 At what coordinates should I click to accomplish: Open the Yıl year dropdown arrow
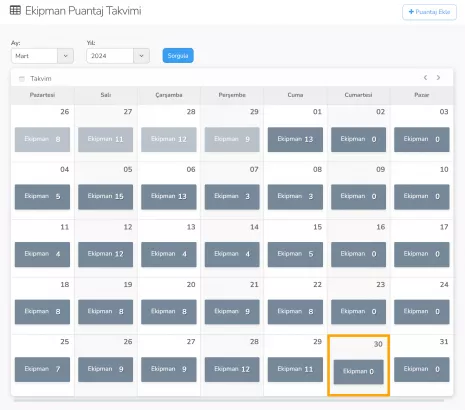pos(141,56)
